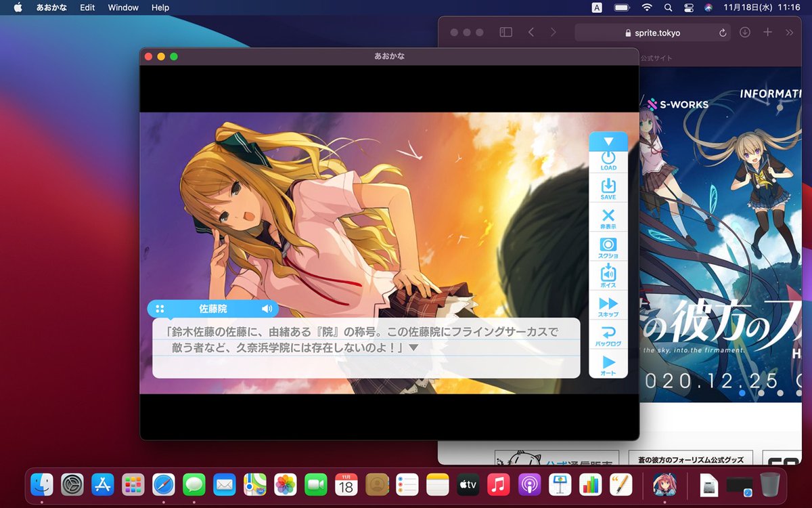Open Finder from the Dock
Screen dimensions: 812x508
(42, 484)
